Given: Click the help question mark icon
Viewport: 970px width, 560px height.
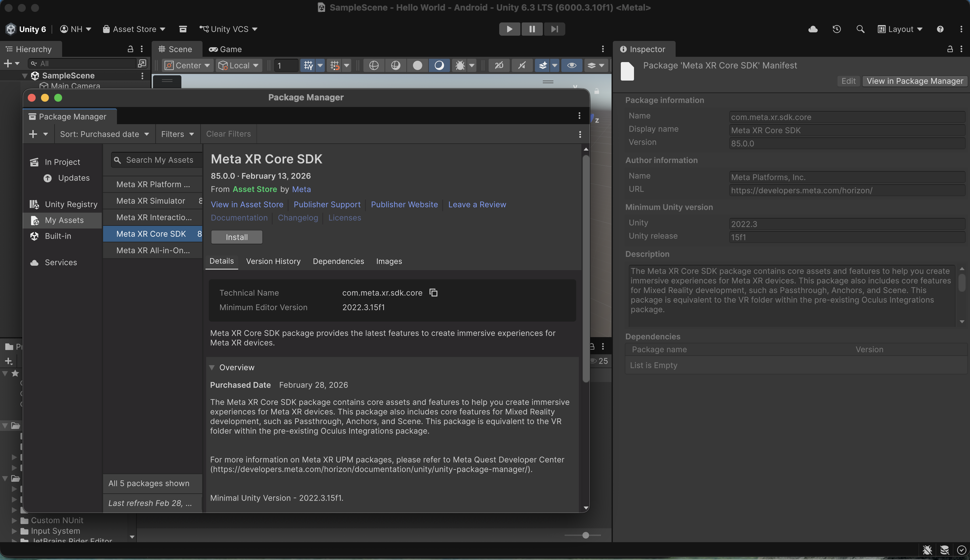Looking at the screenshot, I should click(x=940, y=29).
